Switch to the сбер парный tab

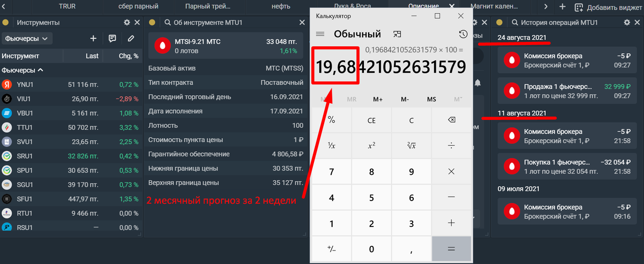pyautogui.click(x=138, y=6)
